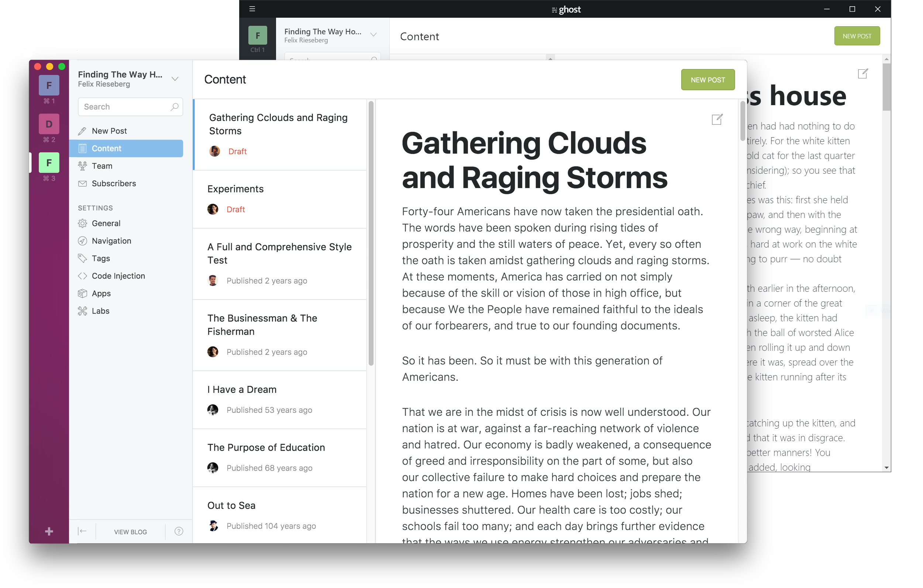Select the Team icon in sidebar
Viewport: 923px width, 588px height.
pyautogui.click(x=82, y=166)
